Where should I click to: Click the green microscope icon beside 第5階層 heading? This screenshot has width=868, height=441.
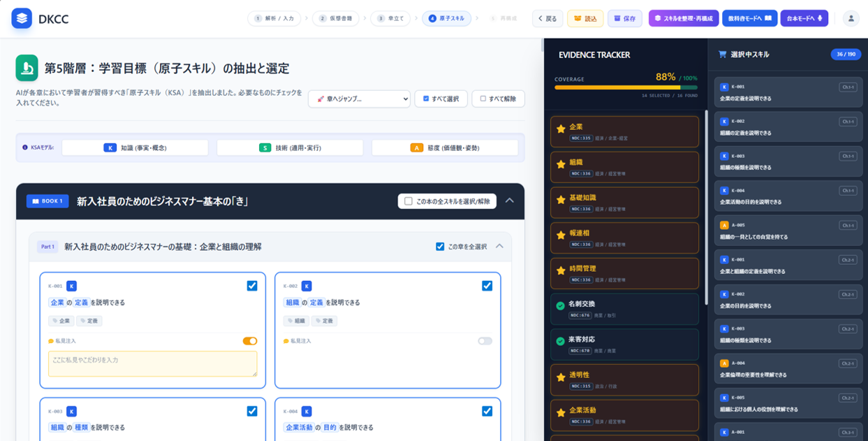(x=27, y=68)
